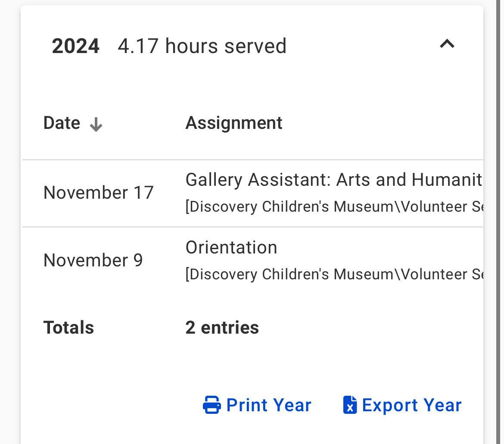Click the printer icon beside Print Year

tap(212, 405)
